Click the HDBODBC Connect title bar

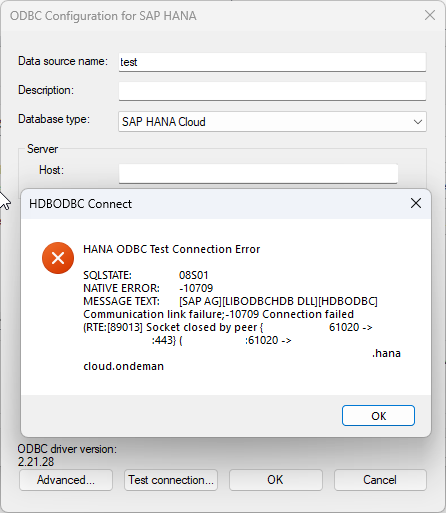[213, 204]
